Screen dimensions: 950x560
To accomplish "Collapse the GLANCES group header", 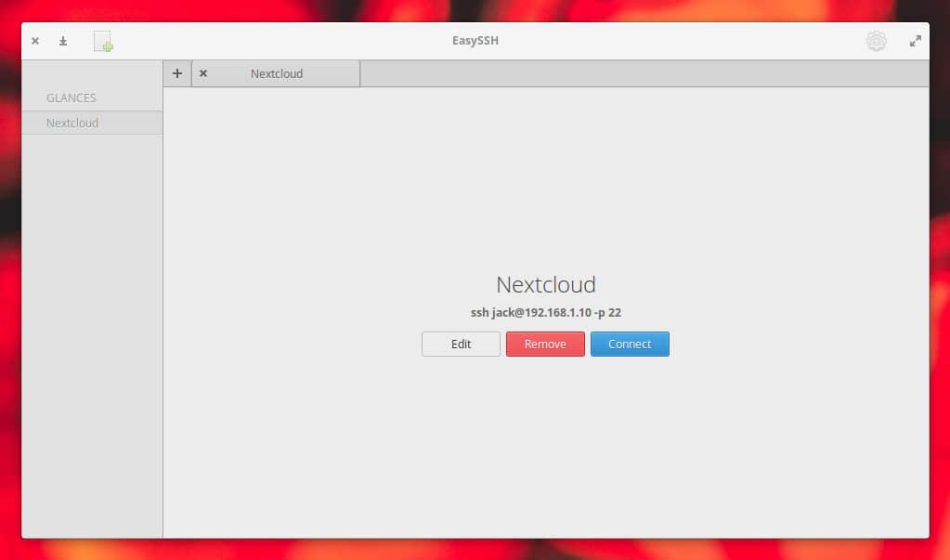I will pos(72,98).
